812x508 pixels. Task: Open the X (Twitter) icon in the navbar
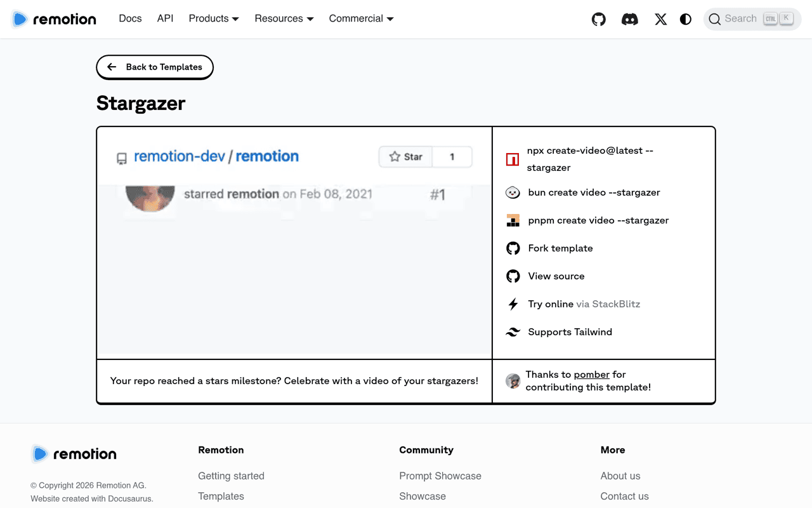(x=661, y=19)
